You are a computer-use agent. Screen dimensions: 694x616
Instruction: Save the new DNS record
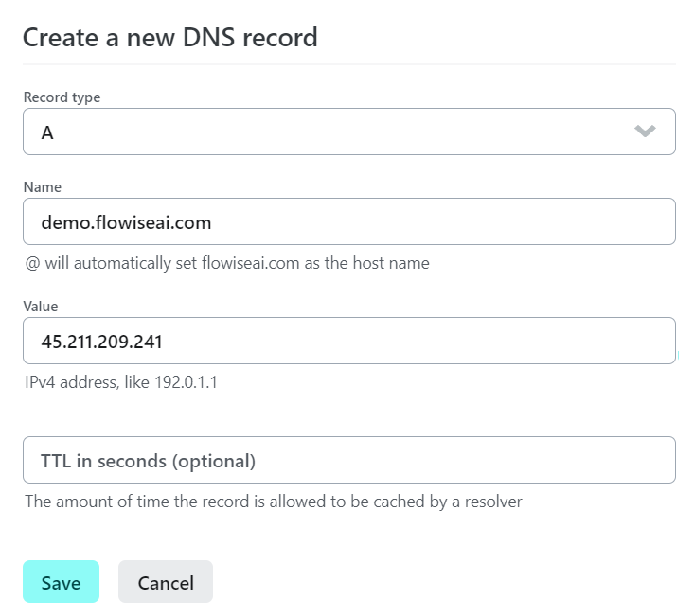tap(61, 582)
